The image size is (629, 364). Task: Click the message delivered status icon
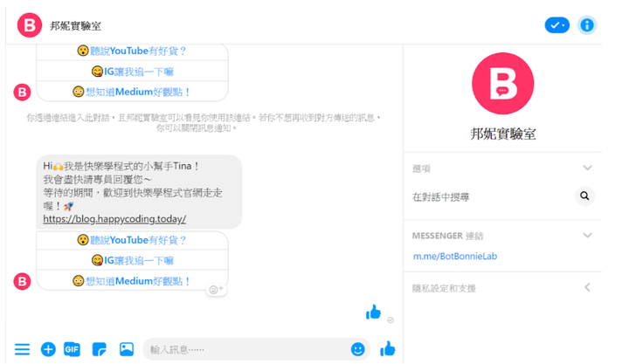pyautogui.click(x=391, y=319)
